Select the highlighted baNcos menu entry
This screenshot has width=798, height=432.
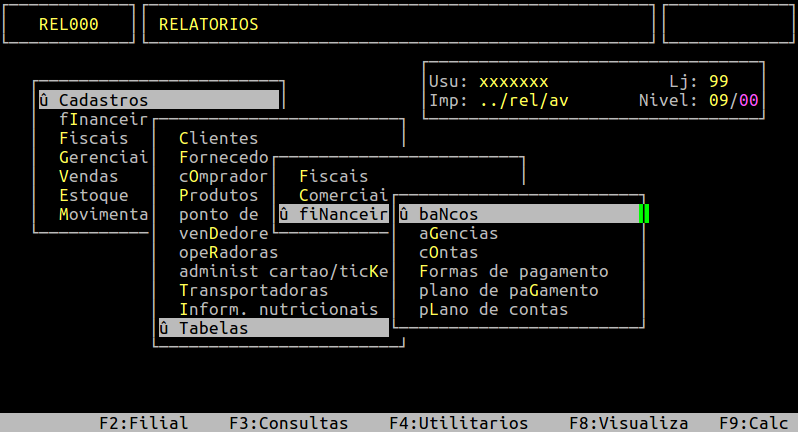[518, 214]
